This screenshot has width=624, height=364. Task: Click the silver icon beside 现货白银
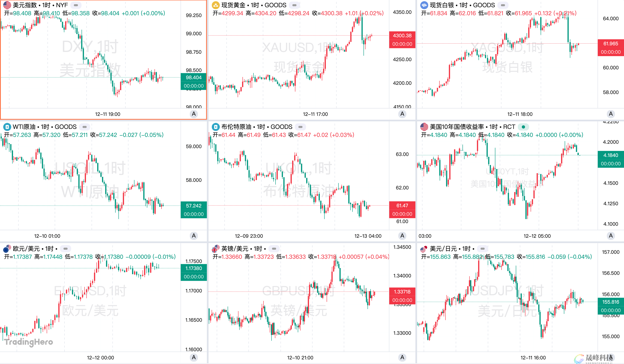pos(424,5)
